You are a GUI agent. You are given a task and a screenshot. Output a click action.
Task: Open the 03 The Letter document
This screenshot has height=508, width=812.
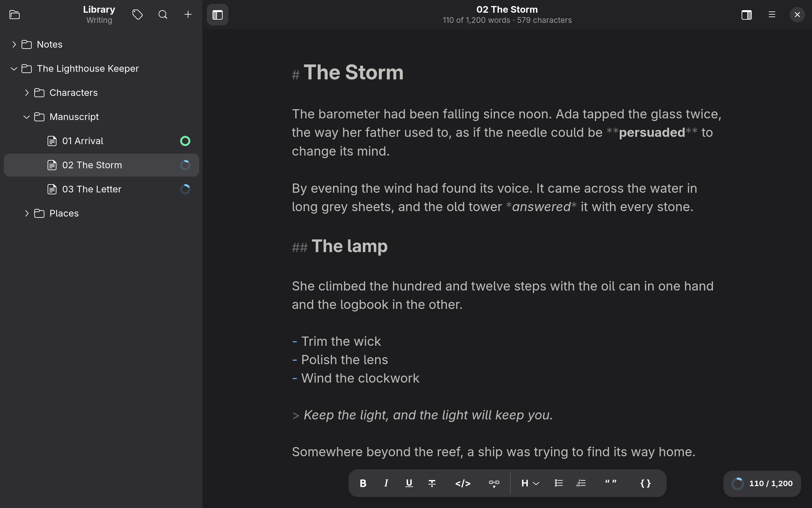click(101, 189)
